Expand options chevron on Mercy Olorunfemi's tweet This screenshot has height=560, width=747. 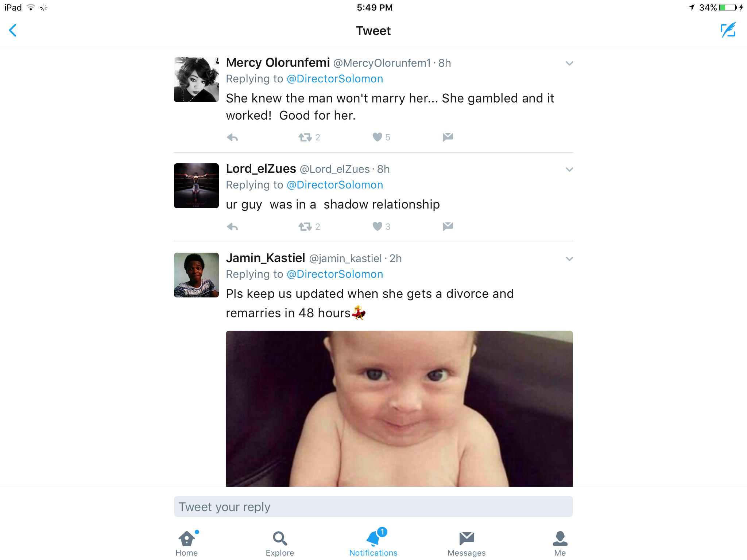[569, 63]
